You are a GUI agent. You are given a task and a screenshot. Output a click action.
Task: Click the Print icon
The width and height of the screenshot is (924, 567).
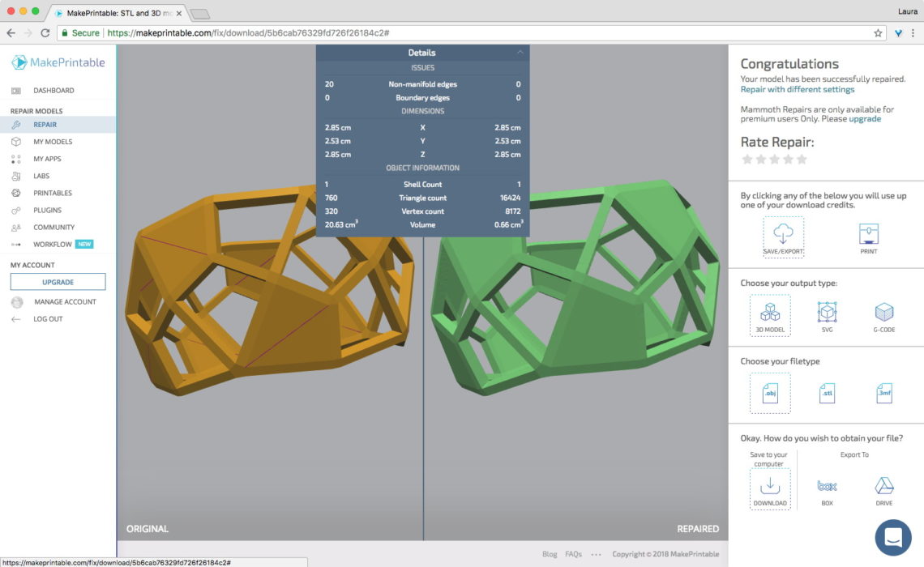tap(868, 235)
